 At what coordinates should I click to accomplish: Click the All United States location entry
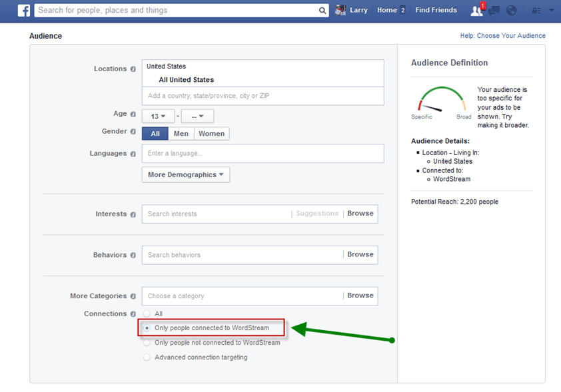[187, 80]
